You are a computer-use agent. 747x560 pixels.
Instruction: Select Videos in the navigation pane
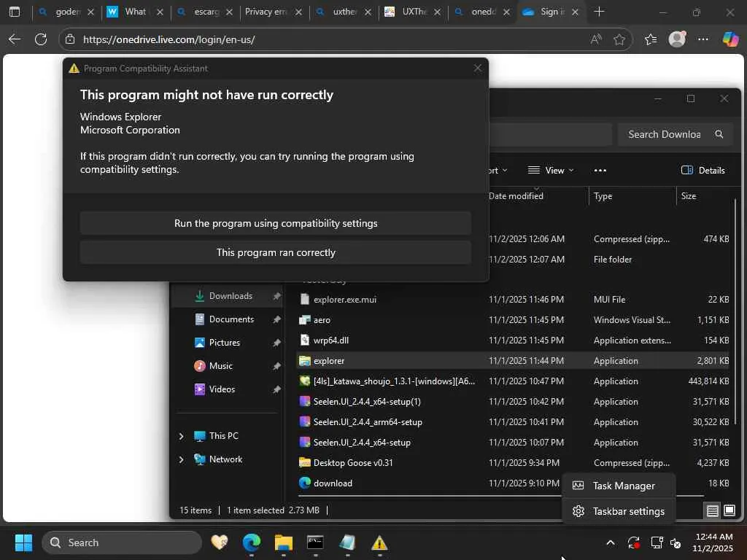(x=222, y=389)
